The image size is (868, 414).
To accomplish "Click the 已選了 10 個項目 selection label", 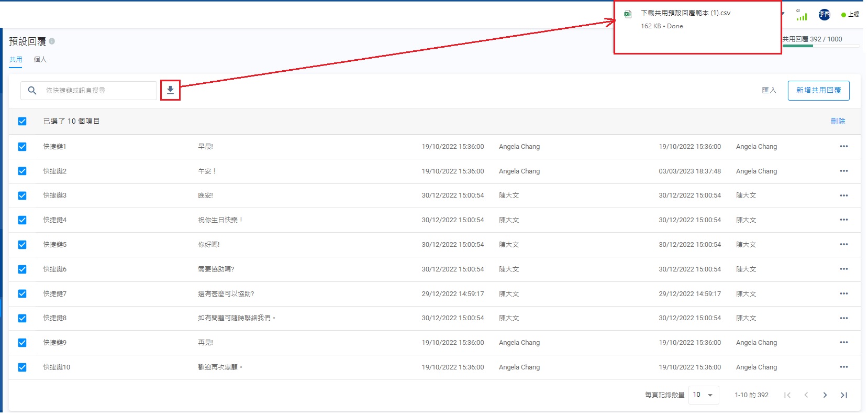I will click(72, 121).
